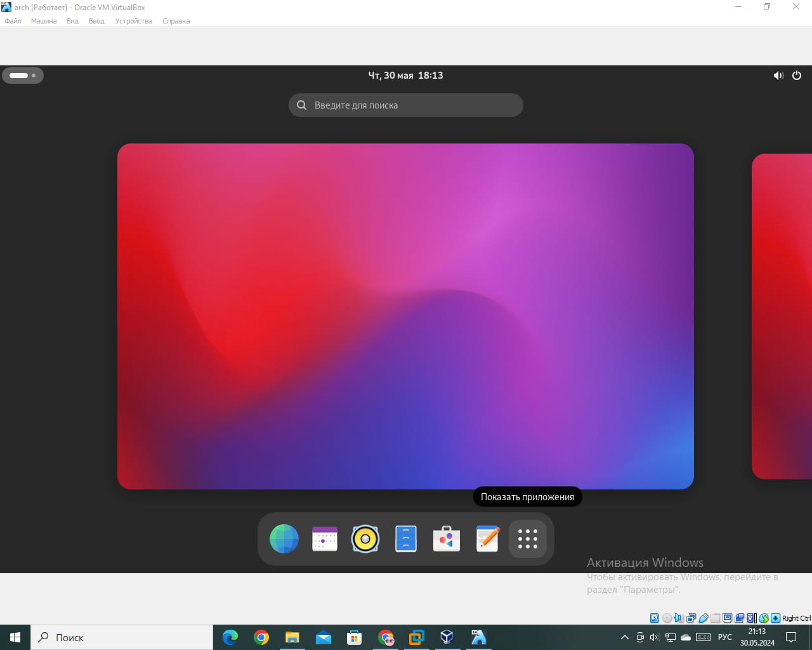The height and width of the screenshot is (650, 812).
Task: Open the Files manager from the dock
Action: coord(406,539)
